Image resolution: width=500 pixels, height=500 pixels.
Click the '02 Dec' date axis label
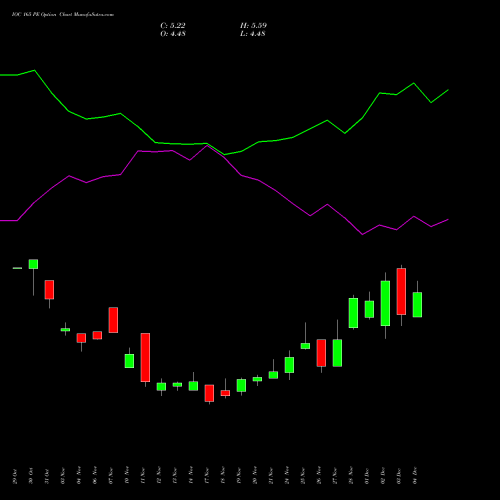click(383, 476)
